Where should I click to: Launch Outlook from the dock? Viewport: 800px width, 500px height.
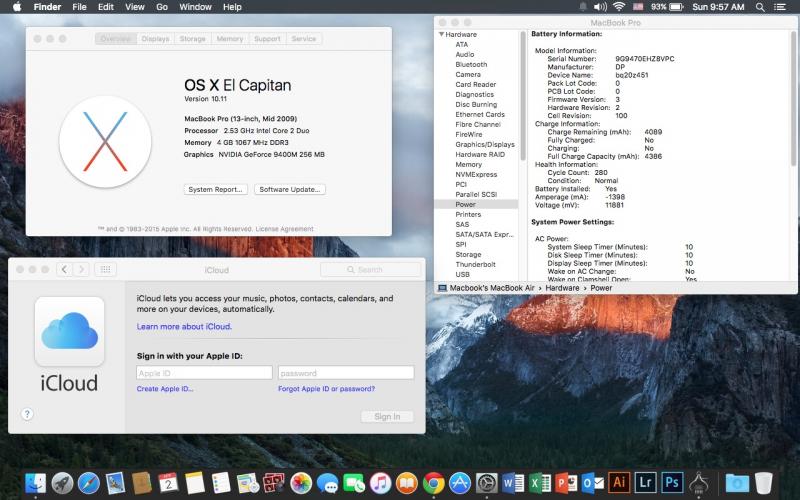click(x=593, y=482)
